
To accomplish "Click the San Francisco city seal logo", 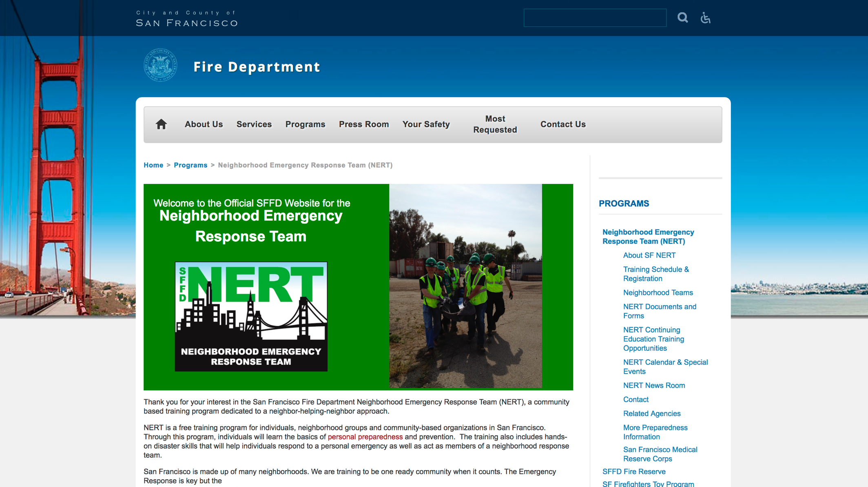I will tap(160, 65).
